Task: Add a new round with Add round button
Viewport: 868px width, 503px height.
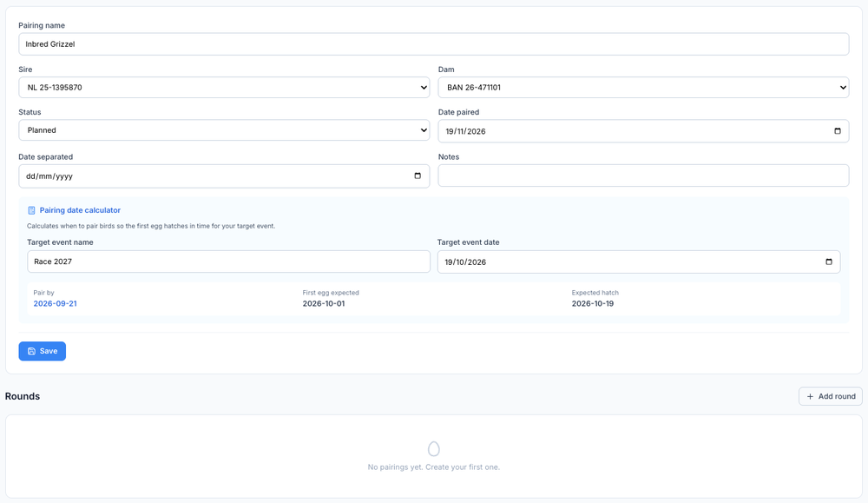Action: (831, 396)
